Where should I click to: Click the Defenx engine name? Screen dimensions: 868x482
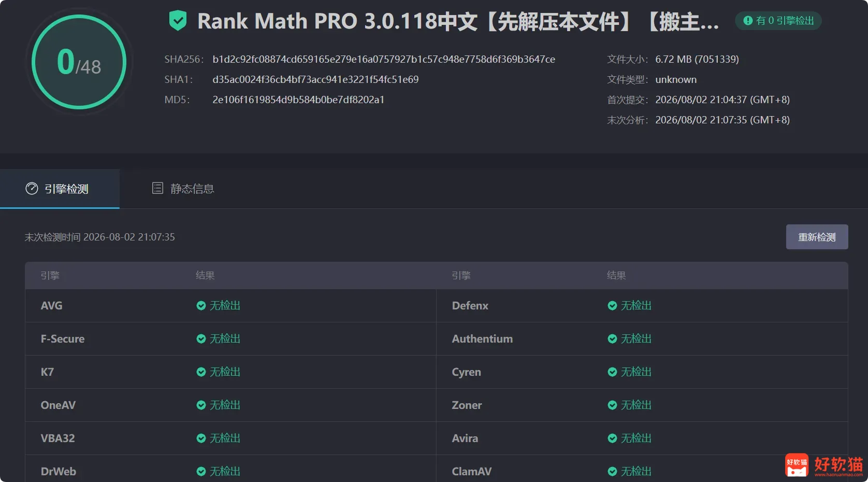tap(470, 306)
